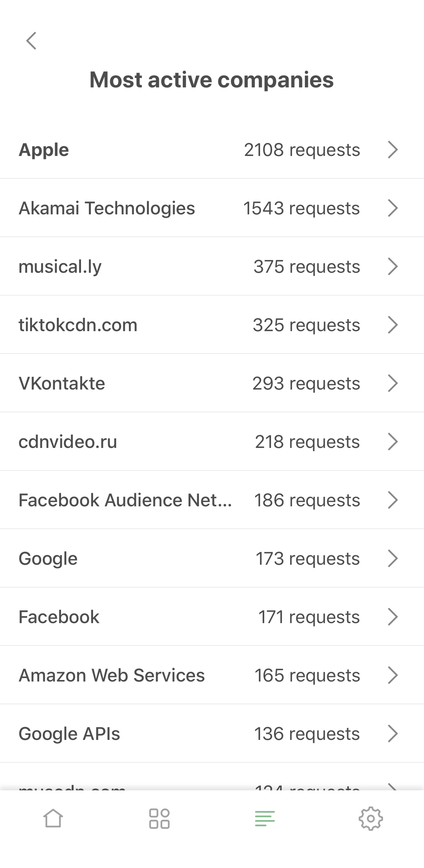Open cdnvideo.ru chevron arrow
This screenshot has width=424, height=868.
(x=393, y=442)
